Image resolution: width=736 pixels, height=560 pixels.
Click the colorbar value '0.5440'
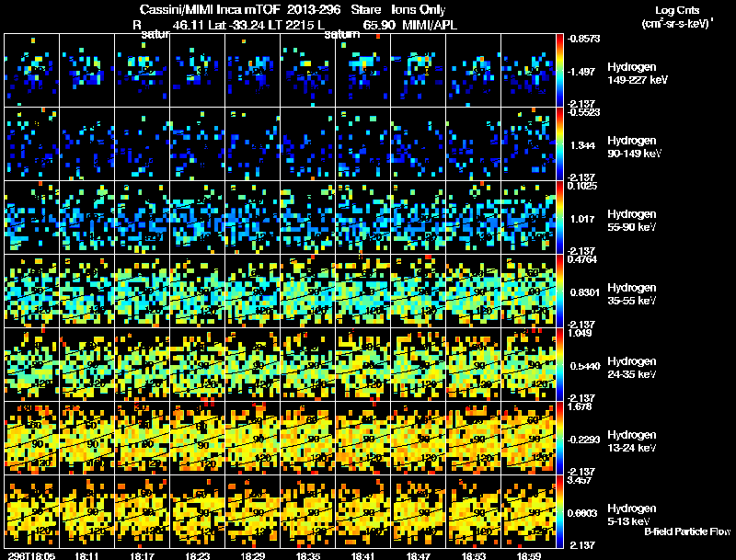click(x=585, y=366)
